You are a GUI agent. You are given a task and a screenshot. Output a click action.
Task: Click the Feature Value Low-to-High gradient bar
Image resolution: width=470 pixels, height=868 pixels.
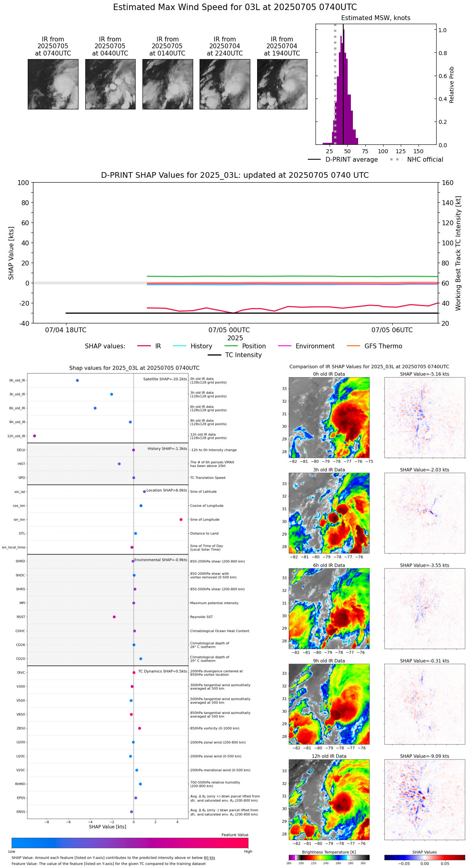(130, 843)
